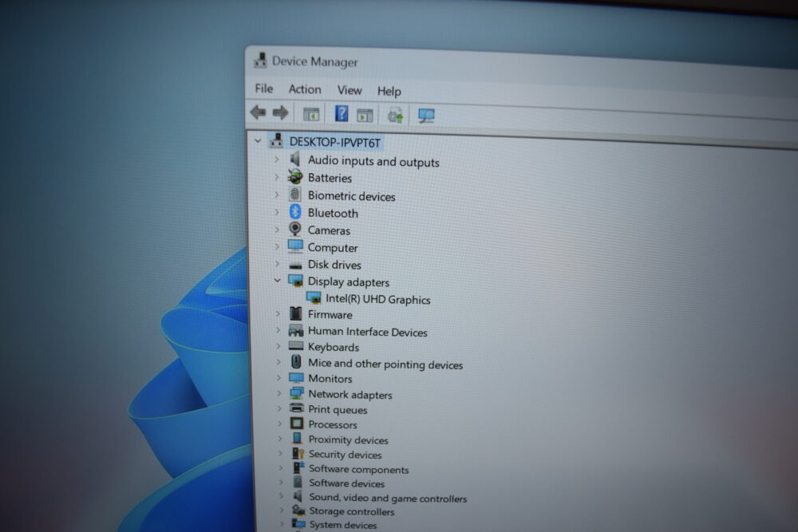Expand the Network adapters arrow
The width and height of the screenshot is (798, 532).
click(x=279, y=393)
